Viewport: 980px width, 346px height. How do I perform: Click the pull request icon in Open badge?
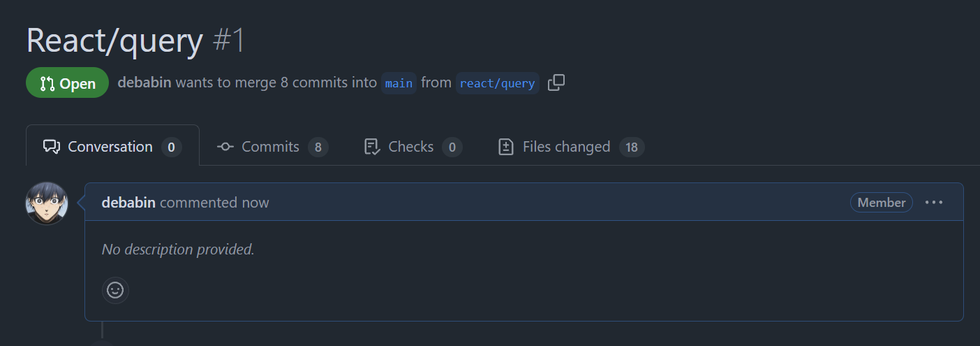[x=47, y=84]
